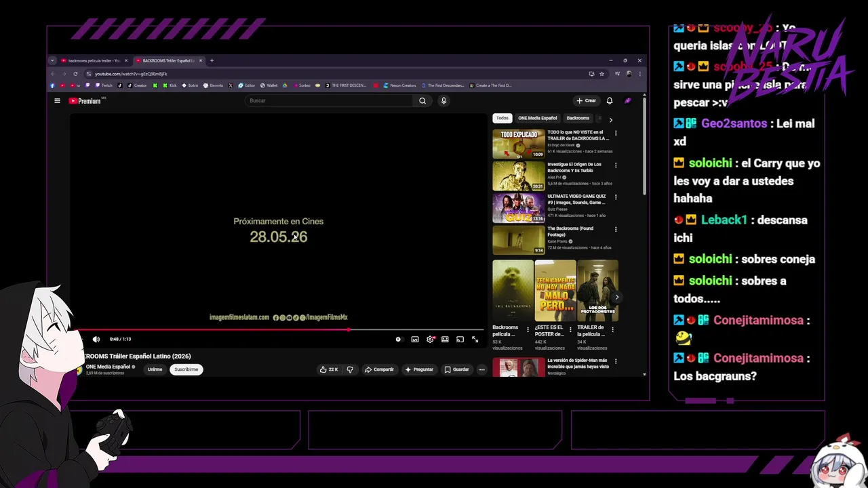Open TECNICAMENTE NO HAY NADA MALO short

pos(555,291)
